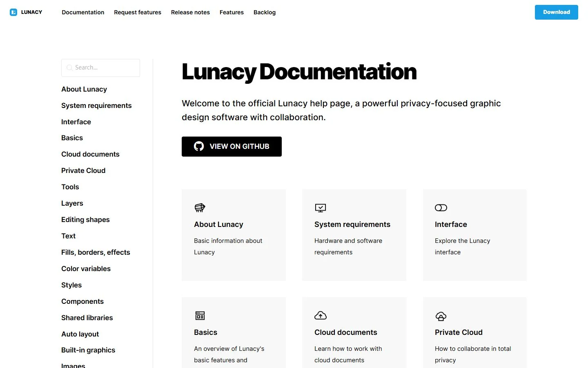Open the Basics card title
Screen dimensions: 588x368
click(x=205, y=332)
